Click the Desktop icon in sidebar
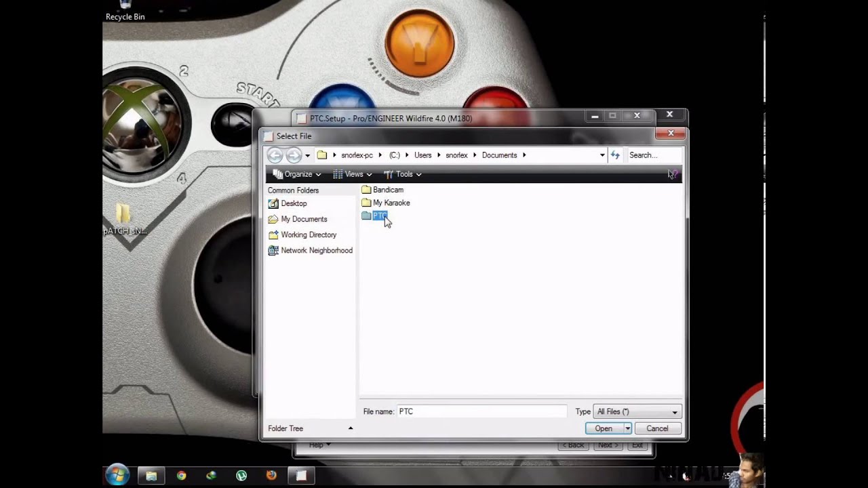Screen dimensions: 868x488 [273, 203]
